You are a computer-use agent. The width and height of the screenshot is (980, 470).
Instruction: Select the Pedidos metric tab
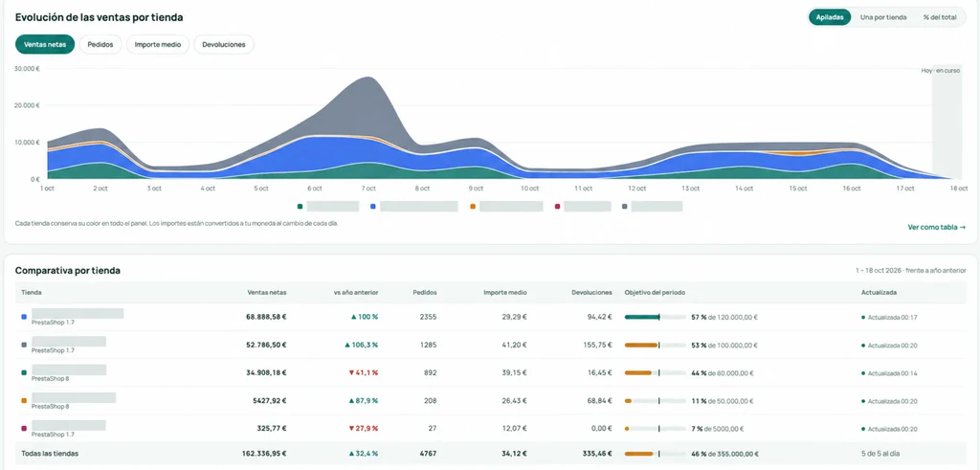tap(100, 44)
